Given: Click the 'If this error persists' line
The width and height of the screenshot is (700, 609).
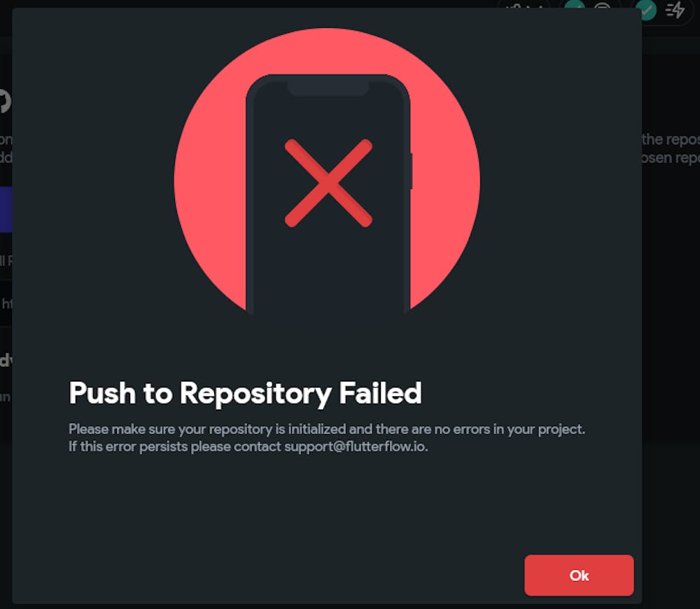Looking at the screenshot, I should [x=248, y=447].
